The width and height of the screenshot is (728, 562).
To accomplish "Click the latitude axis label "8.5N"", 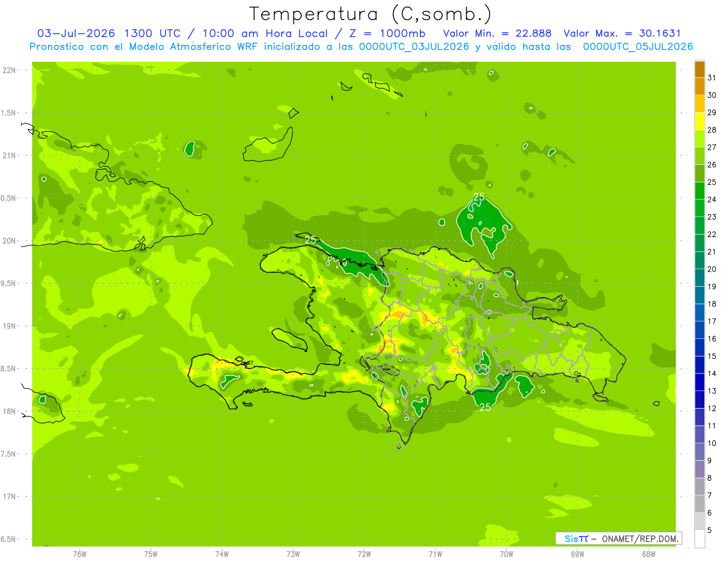I will pos(9,369).
